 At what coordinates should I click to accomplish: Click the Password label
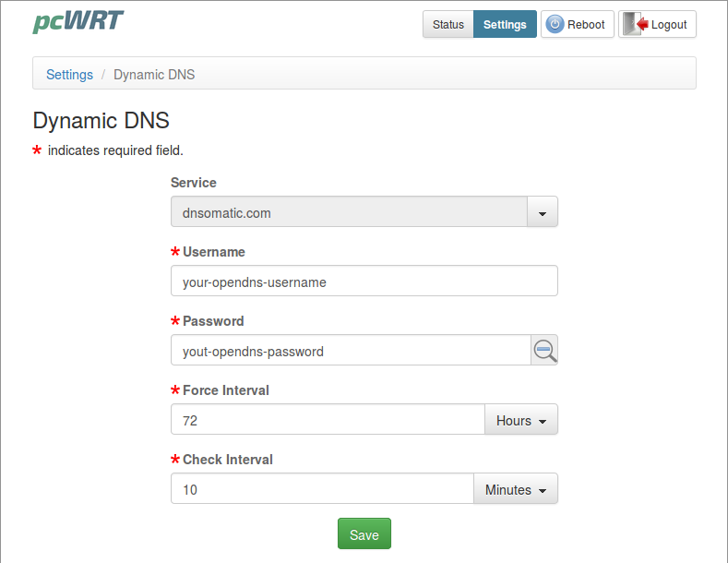click(213, 321)
